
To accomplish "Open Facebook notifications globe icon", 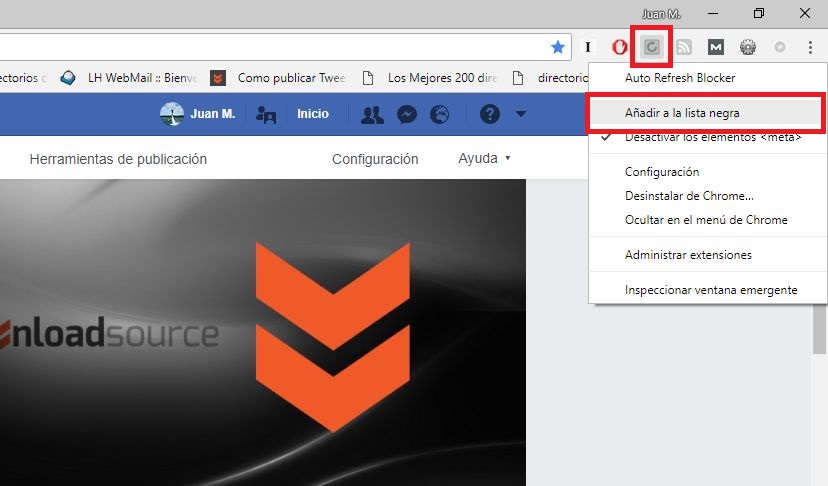I will (439, 114).
